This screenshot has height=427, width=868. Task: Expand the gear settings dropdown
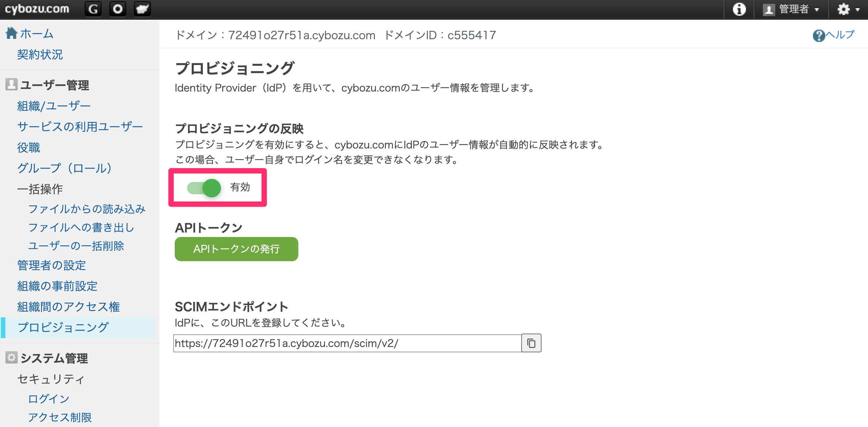(848, 9)
